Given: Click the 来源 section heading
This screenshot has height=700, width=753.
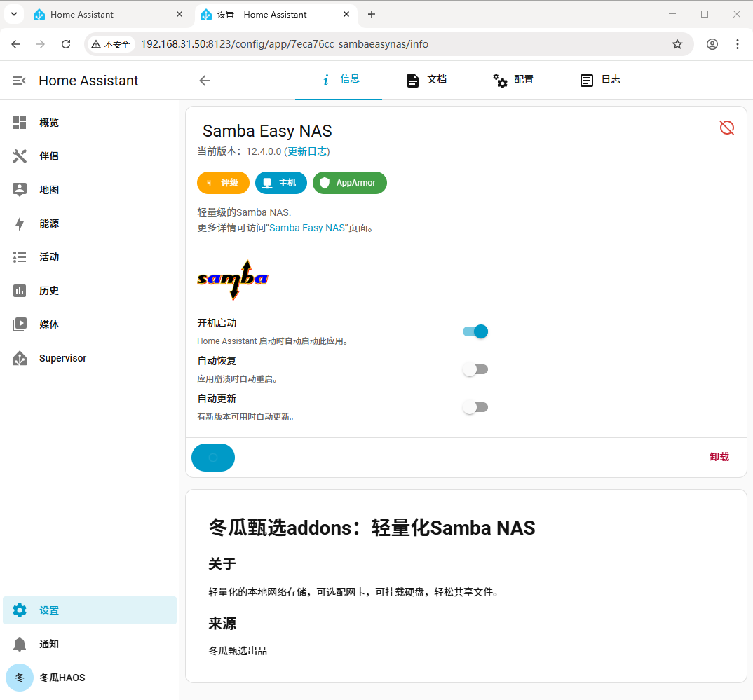Looking at the screenshot, I should tap(222, 623).
